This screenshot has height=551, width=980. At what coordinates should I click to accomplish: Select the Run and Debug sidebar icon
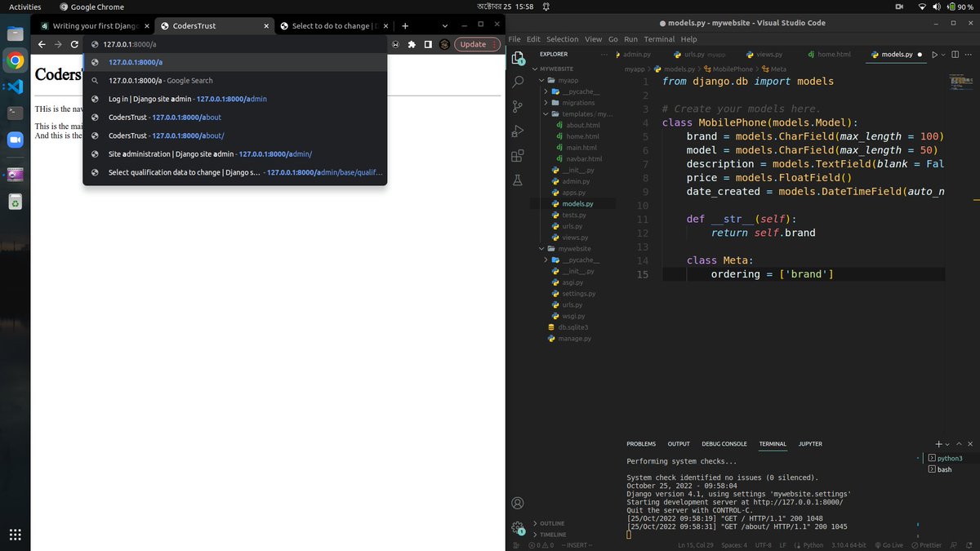click(x=517, y=130)
